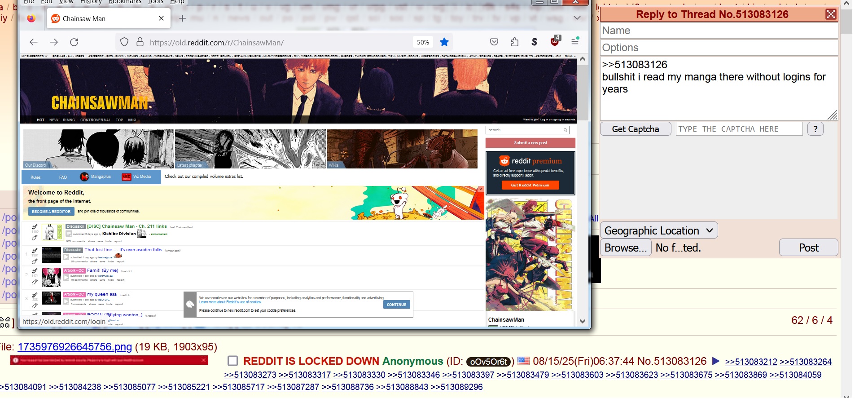The image size is (868, 407).
Task: Upvote the "my queen asa" post
Action: pyautogui.click(x=35, y=295)
